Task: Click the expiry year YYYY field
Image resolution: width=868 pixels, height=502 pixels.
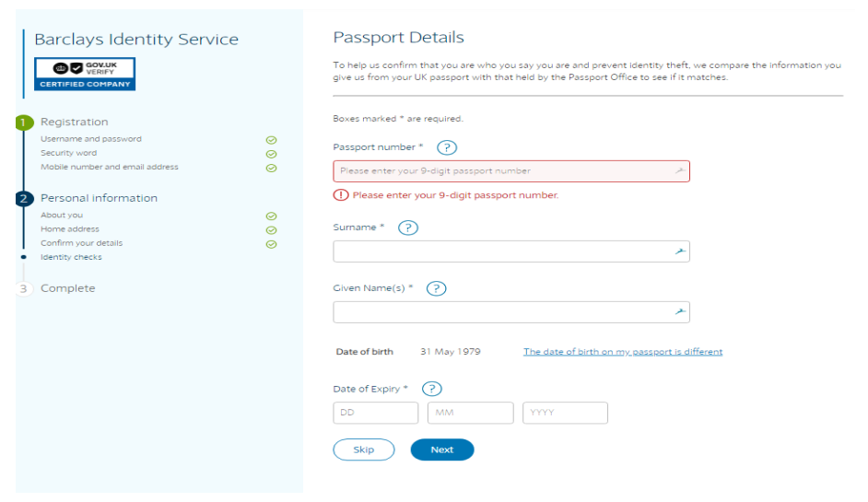Action: (565, 413)
